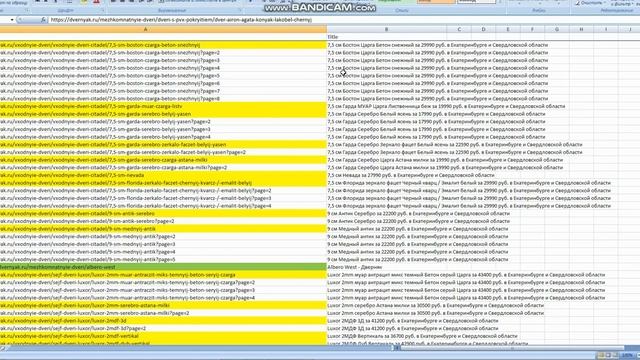The width and height of the screenshot is (640, 360).
Task: Select URL cell ending '7,5-sm-garda-muar-czarga-listv'
Action: pyautogui.click(x=163, y=106)
